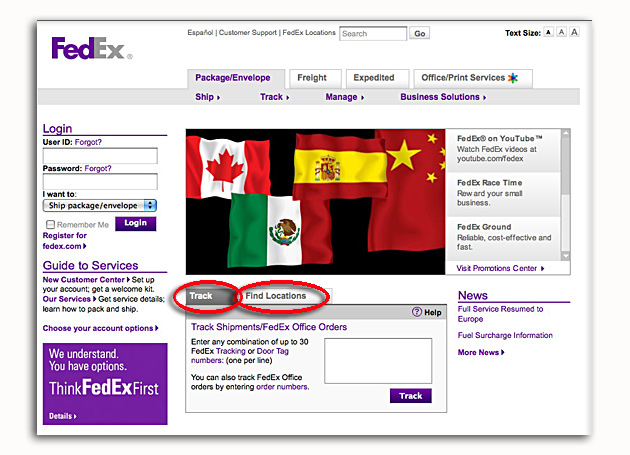630x455 pixels.
Task: Switch to the Freight tab
Action: click(x=312, y=78)
